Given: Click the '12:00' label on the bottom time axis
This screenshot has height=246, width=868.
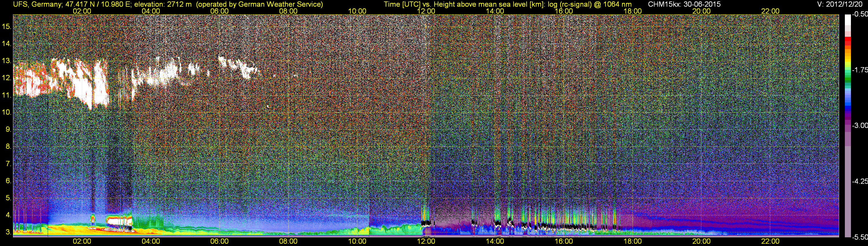Looking at the screenshot, I should (x=426, y=241).
